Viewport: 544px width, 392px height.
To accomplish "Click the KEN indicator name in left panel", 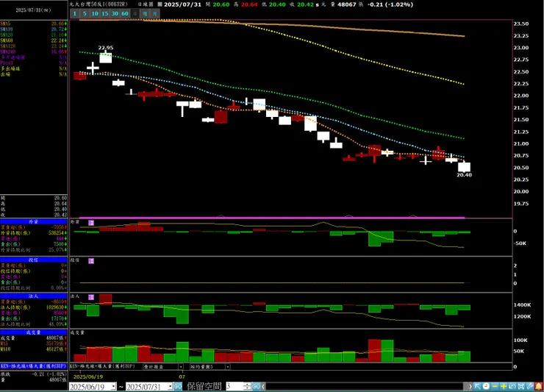I will click(x=34, y=366).
